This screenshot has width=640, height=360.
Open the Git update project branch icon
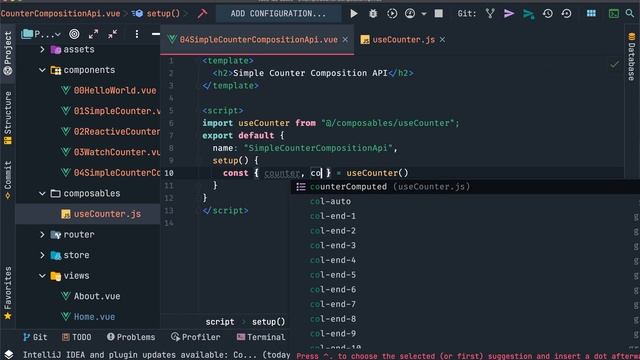(490, 13)
